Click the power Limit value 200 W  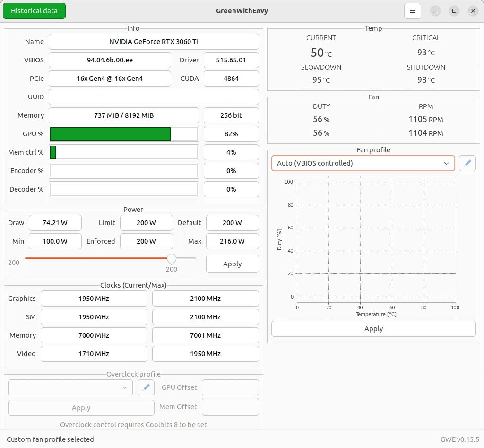coord(147,223)
